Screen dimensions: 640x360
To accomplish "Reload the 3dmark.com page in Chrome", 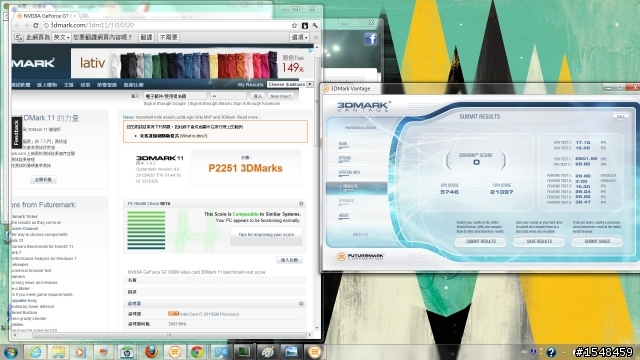I will [x=36, y=25].
